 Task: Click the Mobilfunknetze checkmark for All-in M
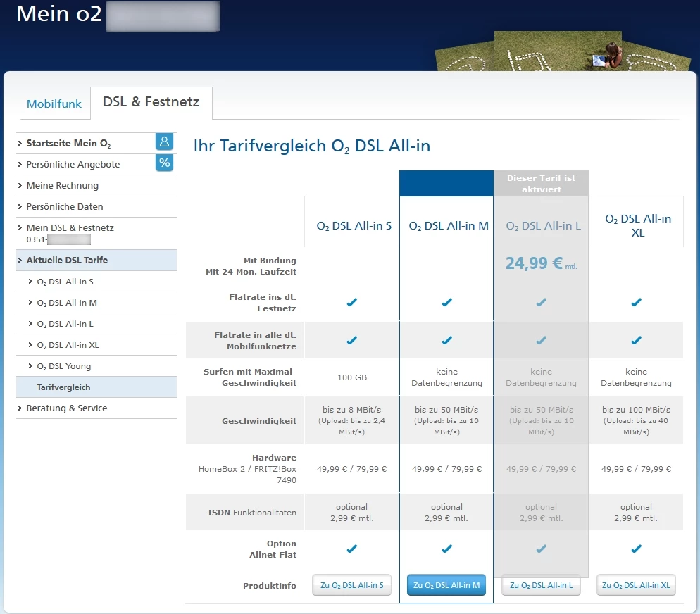point(447,341)
